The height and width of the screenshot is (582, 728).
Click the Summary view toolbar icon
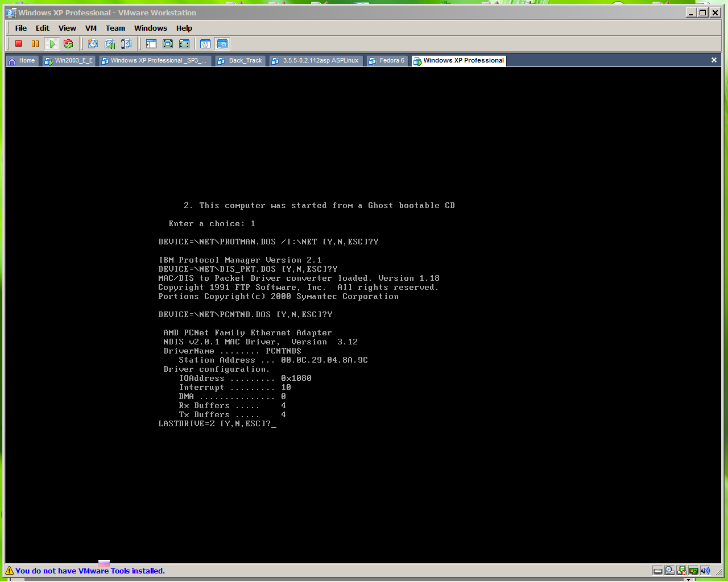pos(205,44)
